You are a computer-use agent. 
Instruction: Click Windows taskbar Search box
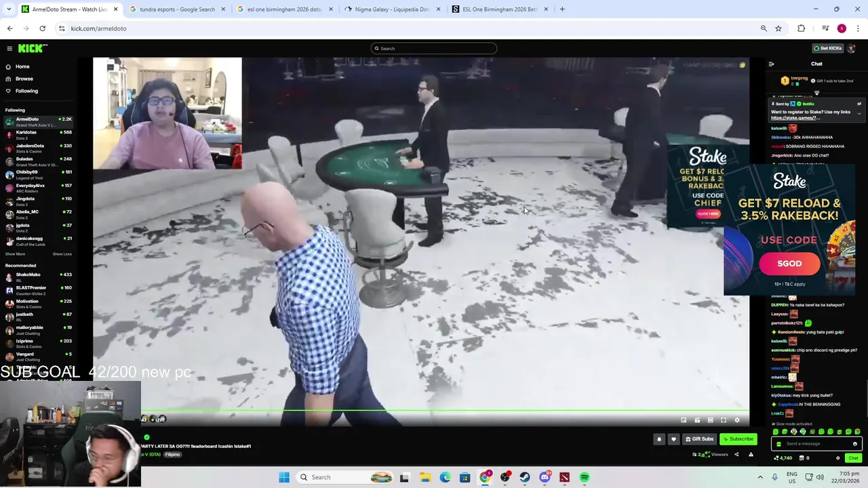click(346, 477)
